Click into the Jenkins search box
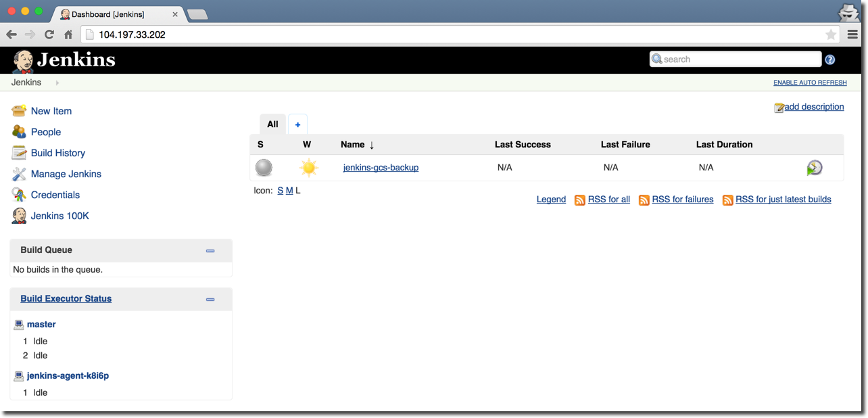 [736, 60]
